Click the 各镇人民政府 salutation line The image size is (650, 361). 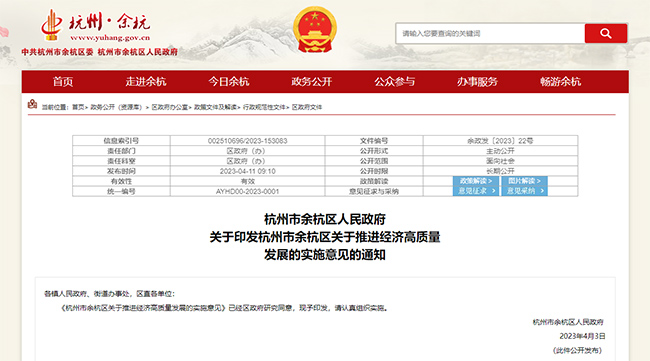coord(110,294)
